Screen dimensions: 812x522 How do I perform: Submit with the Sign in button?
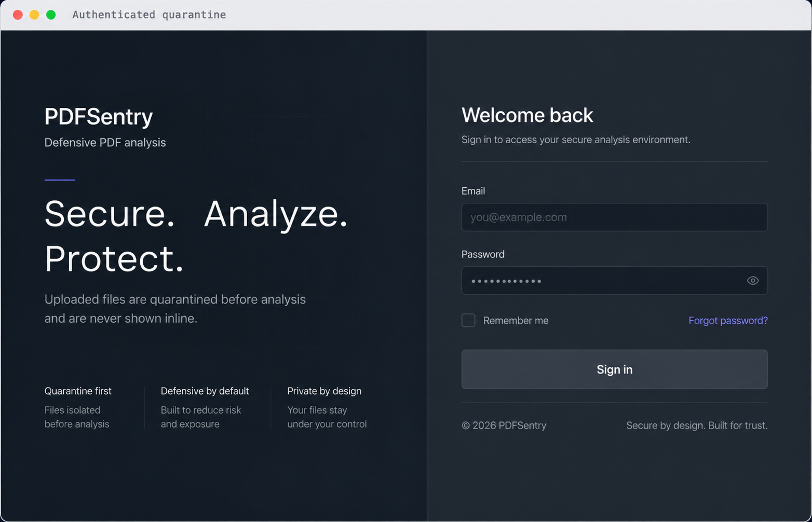coord(614,369)
